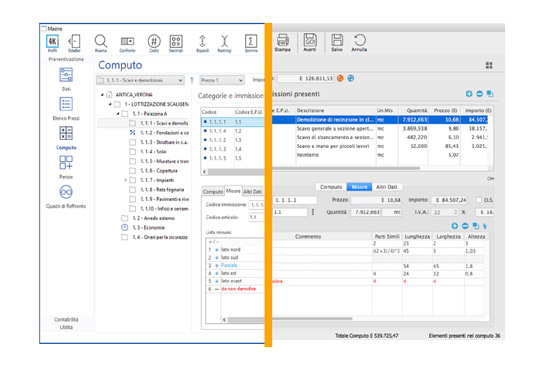Open the Prezzo 1 dropdown
The width and height of the screenshot is (544, 373).
222,80
